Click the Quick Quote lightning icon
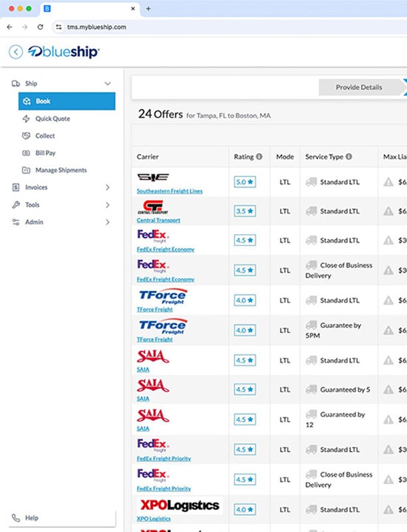The image size is (407, 532). click(x=27, y=118)
